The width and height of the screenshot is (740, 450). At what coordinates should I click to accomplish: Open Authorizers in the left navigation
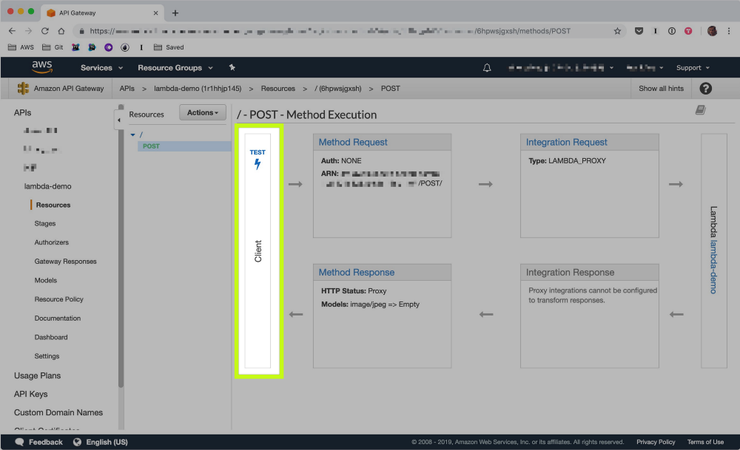[x=51, y=242]
